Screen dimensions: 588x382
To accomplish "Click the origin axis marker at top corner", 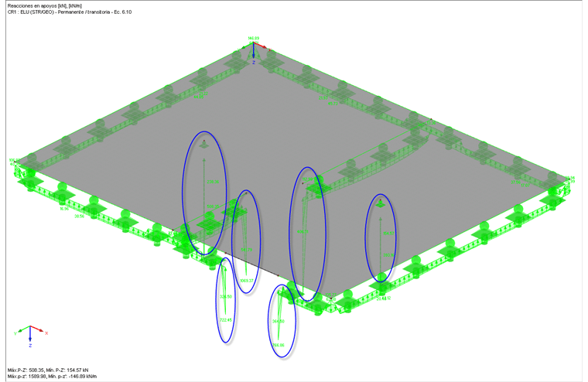I will 254,53.
